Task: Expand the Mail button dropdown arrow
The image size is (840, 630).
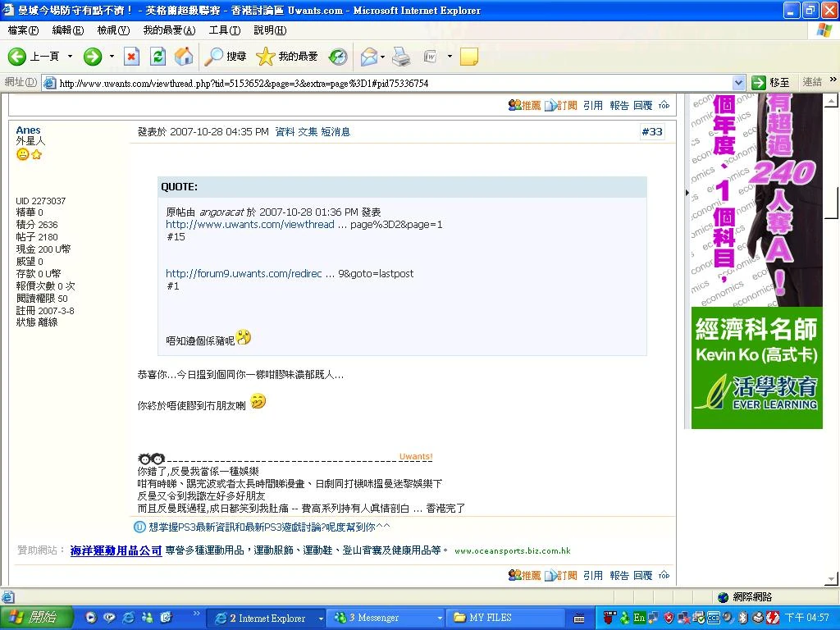Action: coord(382,57)
